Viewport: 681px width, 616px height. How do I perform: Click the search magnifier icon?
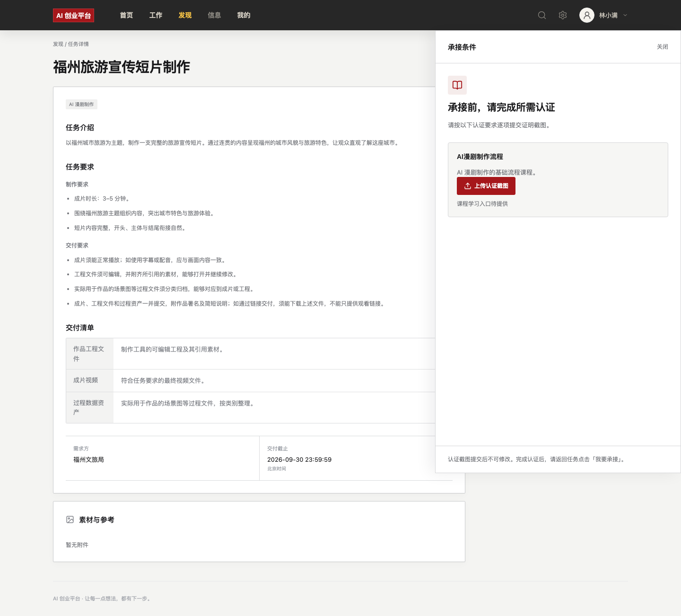(542, 15)
